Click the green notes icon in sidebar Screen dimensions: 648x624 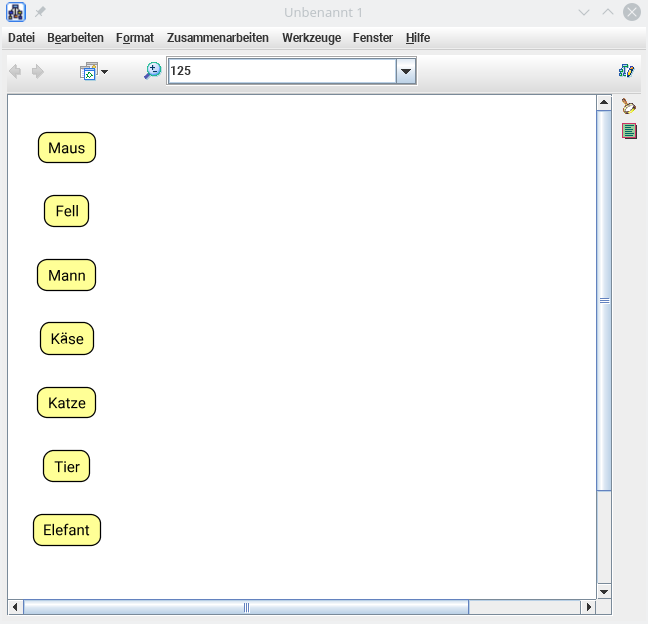point(629,131)
